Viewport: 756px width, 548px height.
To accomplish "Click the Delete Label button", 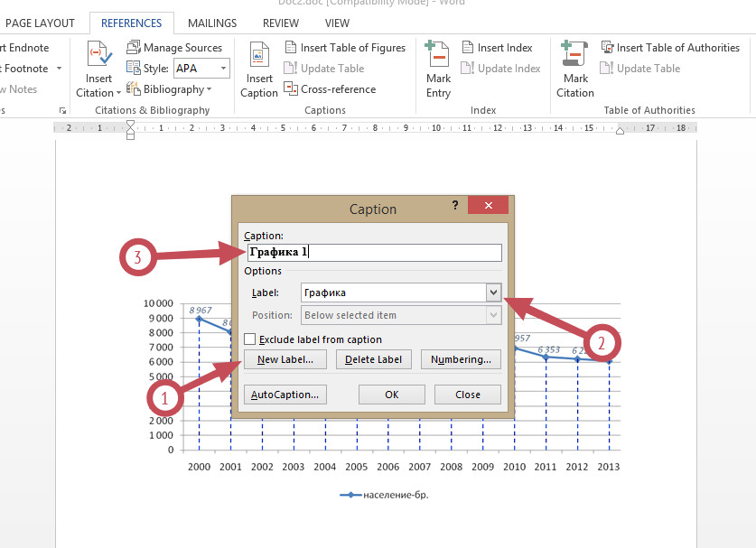I will coord(373,359).
